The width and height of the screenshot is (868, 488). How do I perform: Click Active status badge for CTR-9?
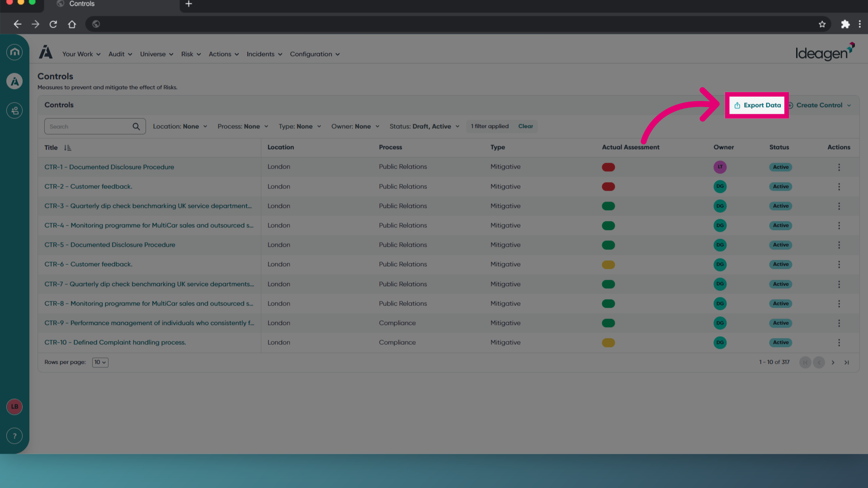(x=781, y=323)
